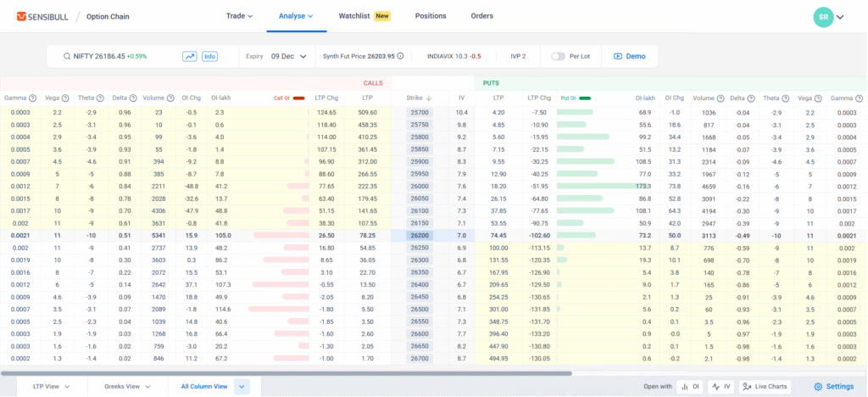Go to the Positions tab
Viewport: 868px width, 397px height.
pos(431,16)
